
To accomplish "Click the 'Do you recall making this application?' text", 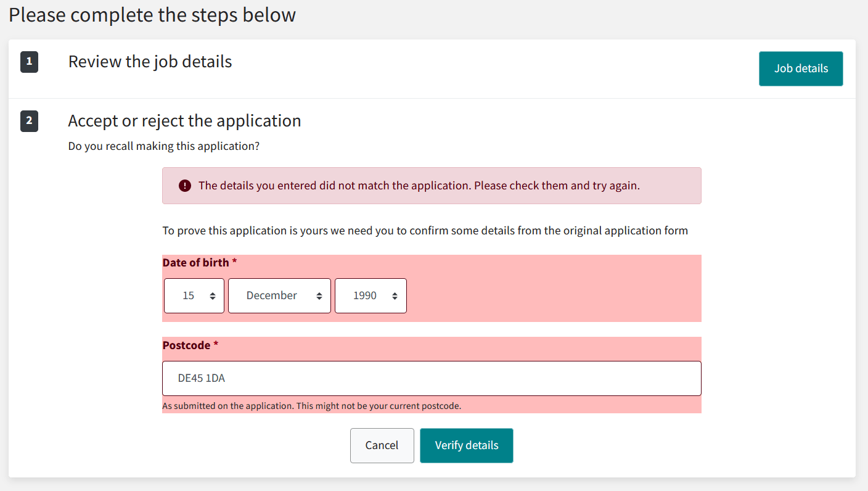I will click(164, 147).
